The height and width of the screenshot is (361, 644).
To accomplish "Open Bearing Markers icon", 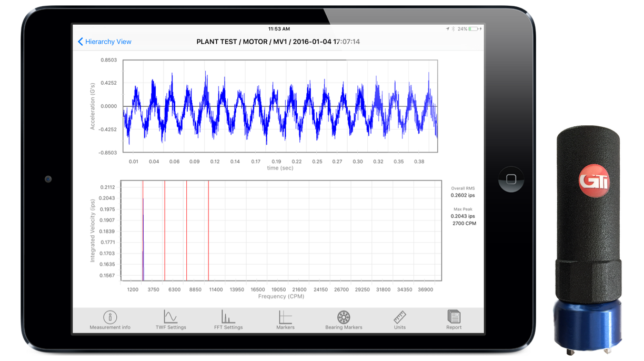I will tap(344, 317).
